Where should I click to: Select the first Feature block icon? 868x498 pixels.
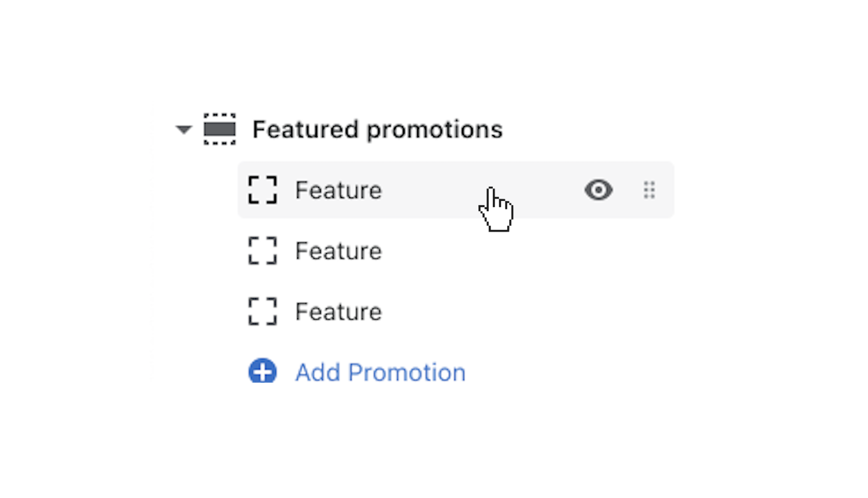(262, 190)
